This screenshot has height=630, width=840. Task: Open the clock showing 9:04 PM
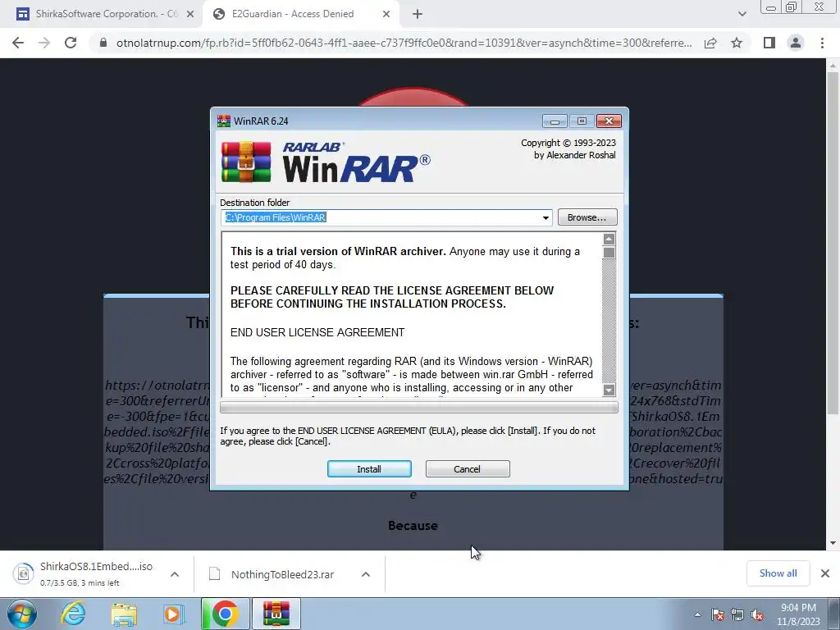coord(799,614)
